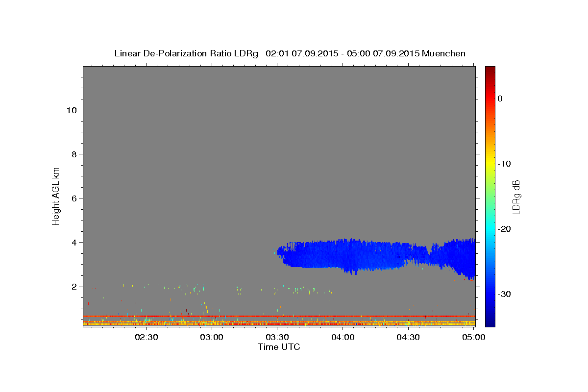The image size is (588, 392).
Task: Click the 'Muenchen' location label in the title
Action: coord(444,53)
